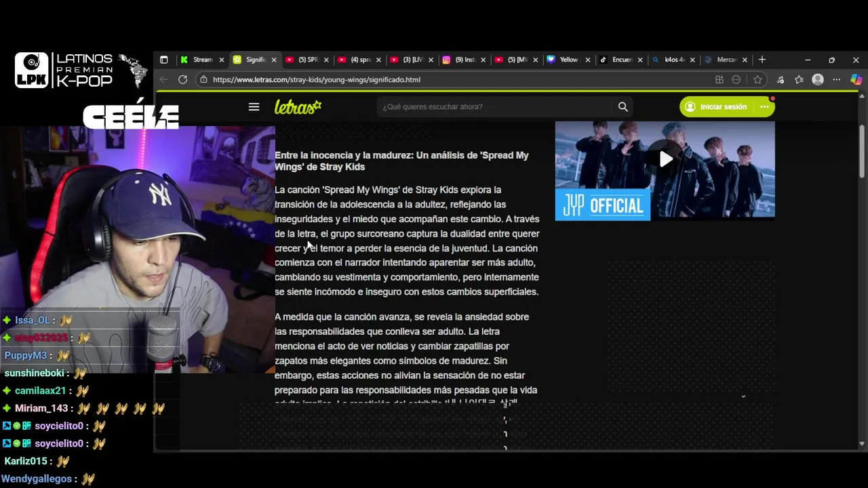868x488 pixels.
Task: Close the Yellow tab
Action: click(x=587, y=60)
